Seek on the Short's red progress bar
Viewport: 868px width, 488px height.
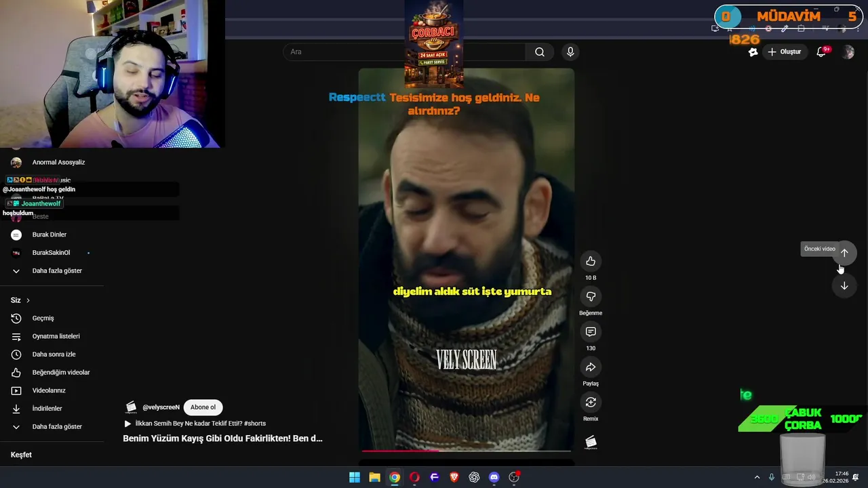[x=466, y=450]
